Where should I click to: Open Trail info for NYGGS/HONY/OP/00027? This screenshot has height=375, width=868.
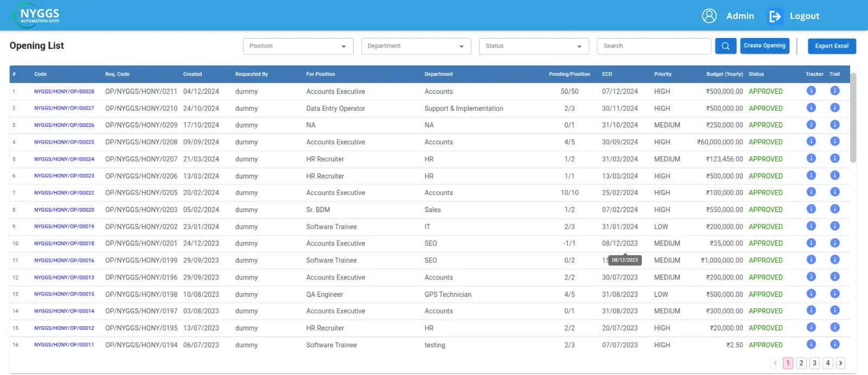(834, 107)
